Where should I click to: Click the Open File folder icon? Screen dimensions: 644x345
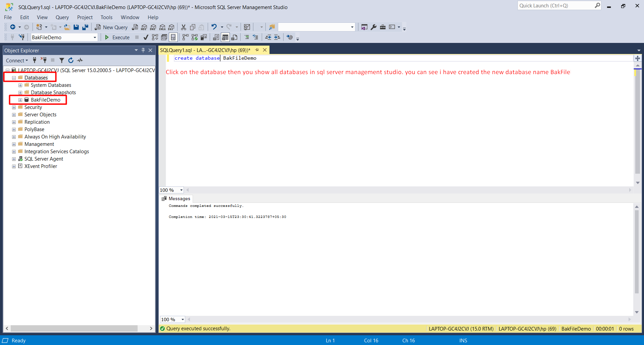pos(67,27)
